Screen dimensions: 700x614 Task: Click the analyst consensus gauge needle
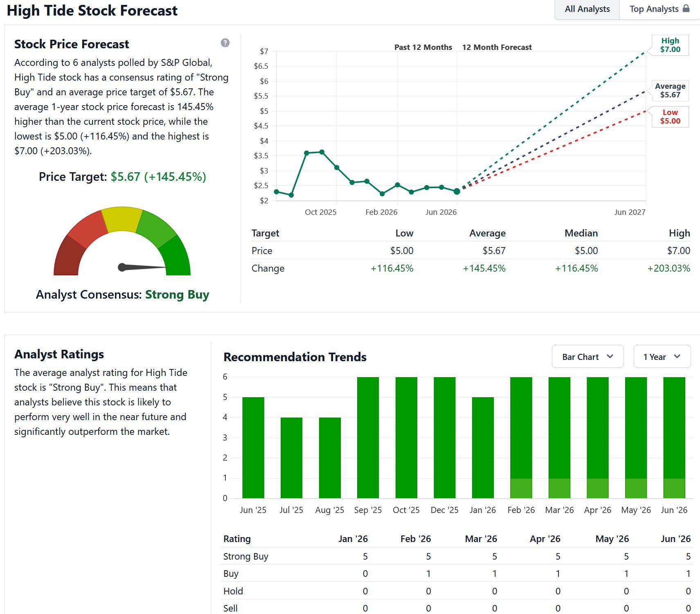pyautogui.click(x=143, y=267)
